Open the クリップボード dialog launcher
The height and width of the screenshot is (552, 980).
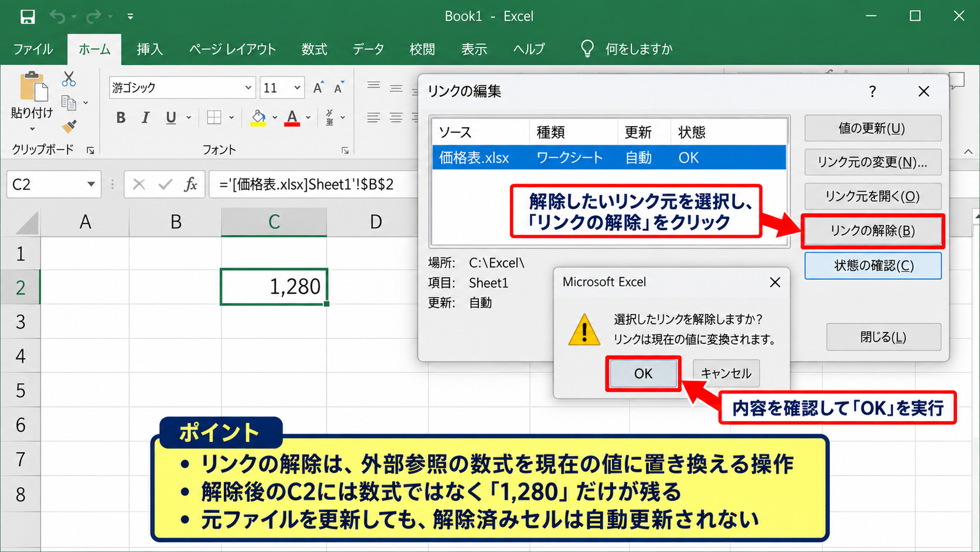(x=90, y=151)
